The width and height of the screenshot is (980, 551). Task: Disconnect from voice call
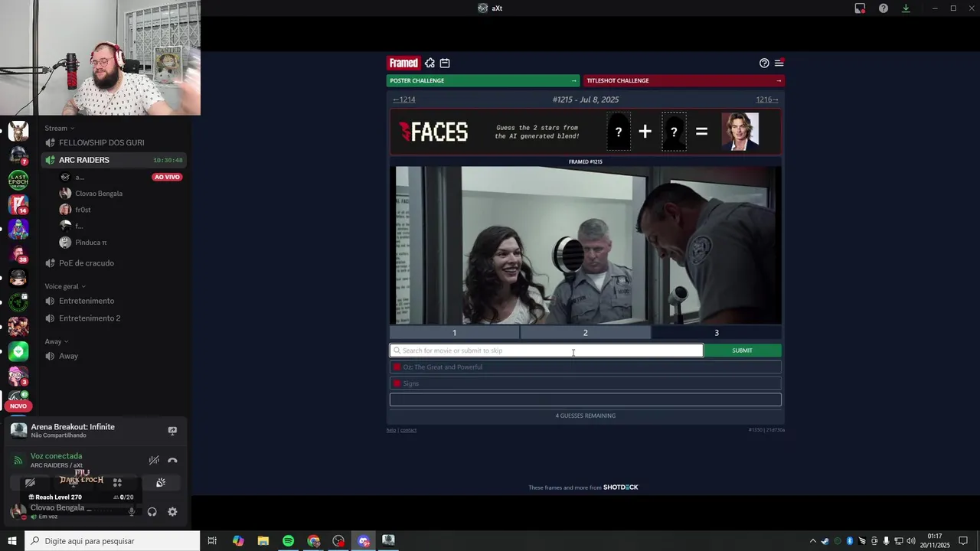click(172, 460)
